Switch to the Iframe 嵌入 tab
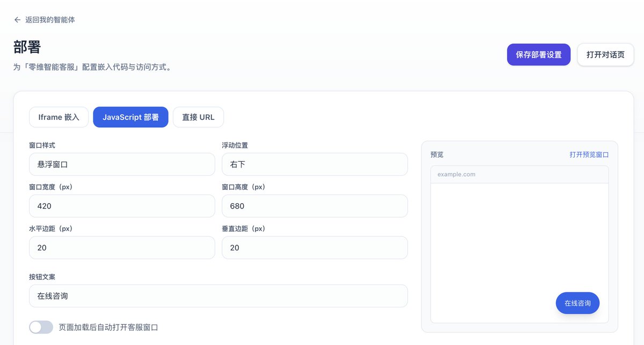This screenshot has height=345, width=644. point(58,117)
